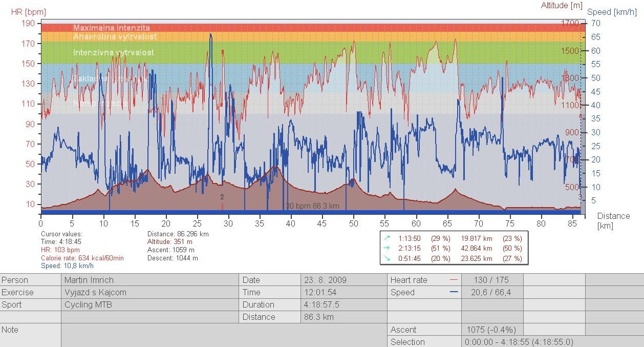This screenshot has height=347, width=644.
Task: Click the Selection time range value
Action: (x=519, y=342)
